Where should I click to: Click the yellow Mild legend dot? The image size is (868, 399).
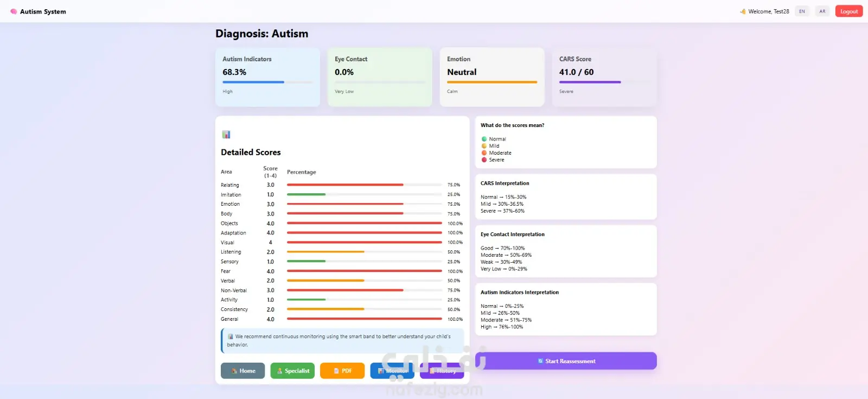click(x=484, y=146)
